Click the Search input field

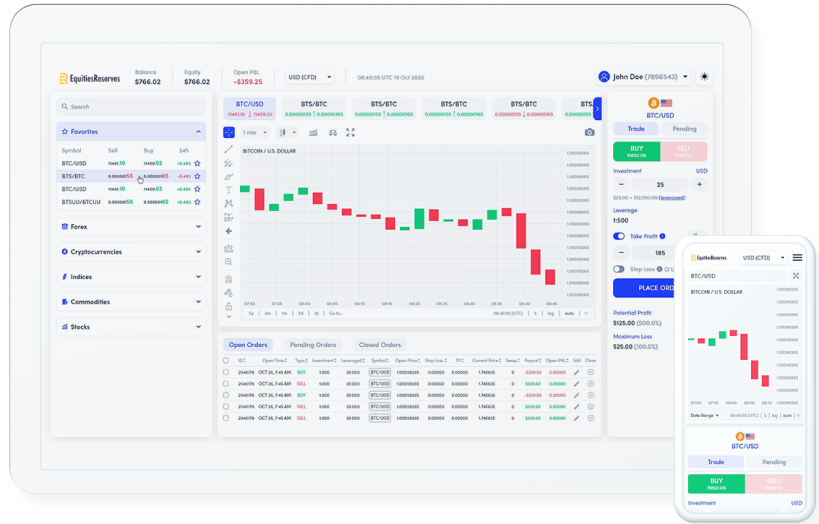(131, 107)
